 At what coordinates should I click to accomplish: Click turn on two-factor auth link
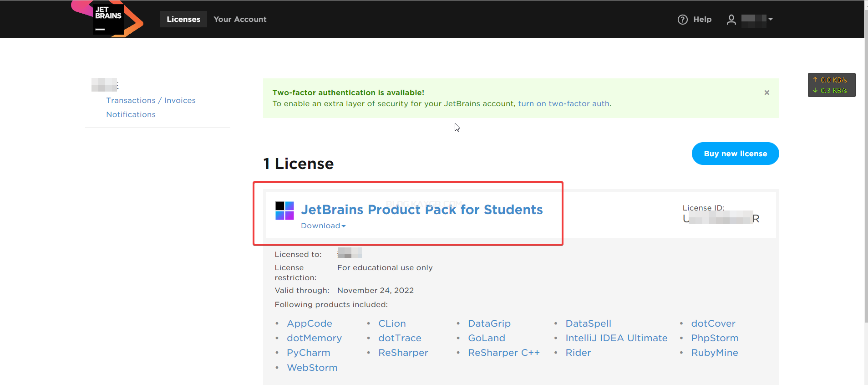coord(564,103)
